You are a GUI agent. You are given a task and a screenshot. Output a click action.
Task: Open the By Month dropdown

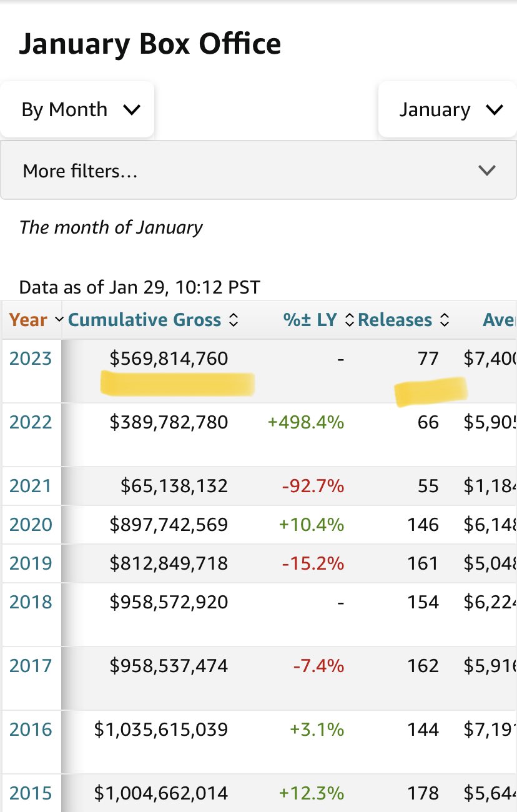point(77,110)
